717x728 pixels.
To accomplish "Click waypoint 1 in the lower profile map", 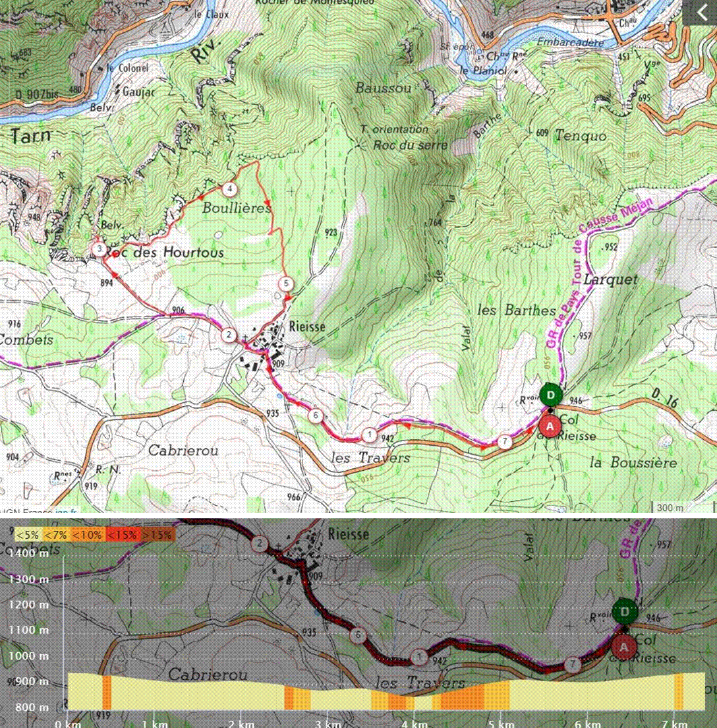I will pyautogui.click(x=419, y=657).
